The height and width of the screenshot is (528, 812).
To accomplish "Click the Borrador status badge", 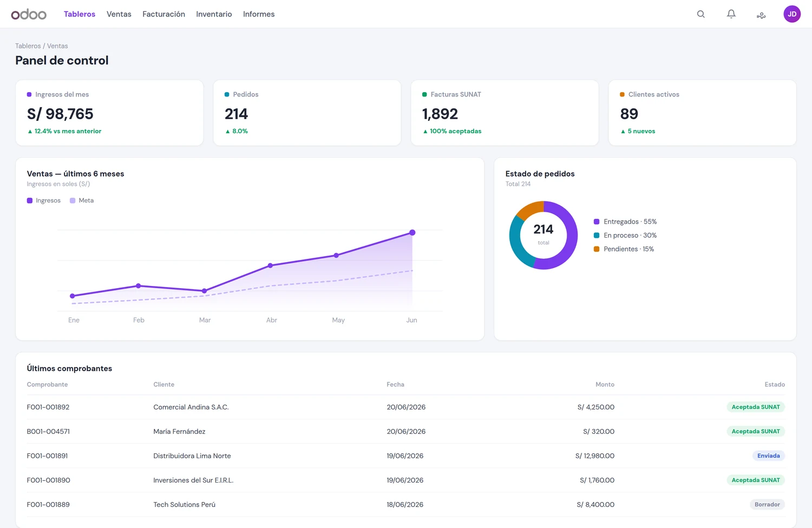I will pyautogui.click(x=767, y=505).
